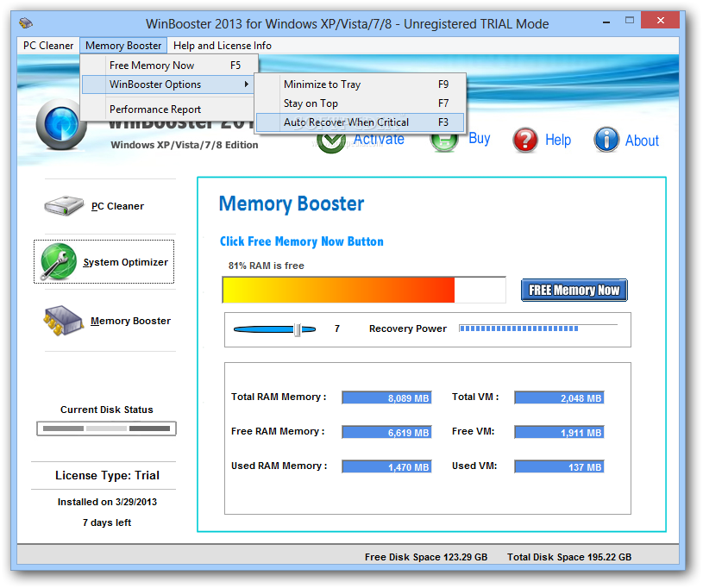Close the Memory Booster menu in menu bar

coord(123,46)
